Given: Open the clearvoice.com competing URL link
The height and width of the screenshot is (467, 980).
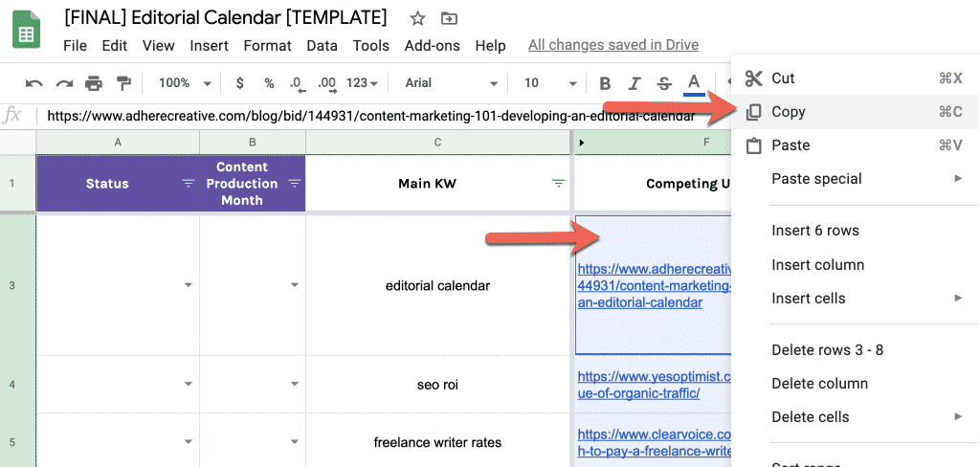Looking at the screenshot, I should coord(654,443).
